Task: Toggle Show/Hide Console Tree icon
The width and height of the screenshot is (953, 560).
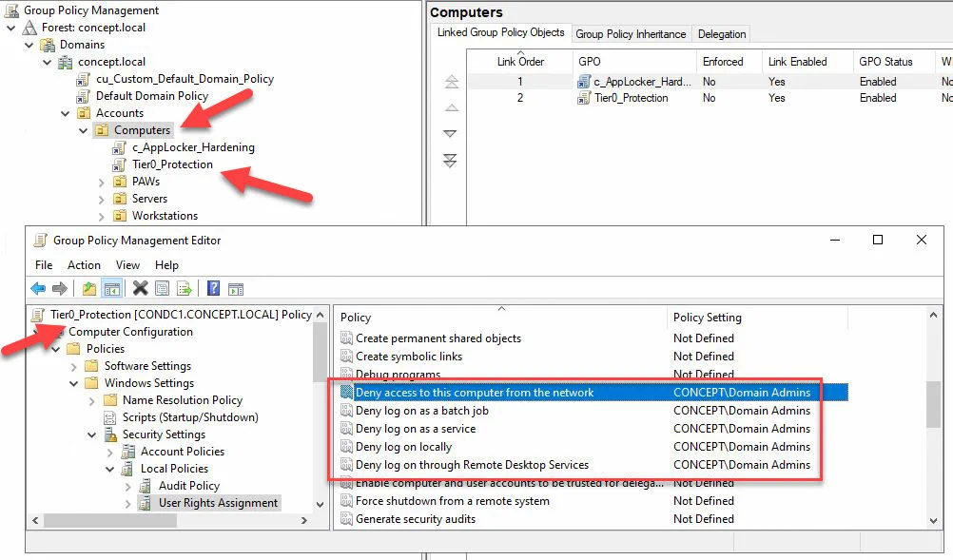Action: coord(112,288)
